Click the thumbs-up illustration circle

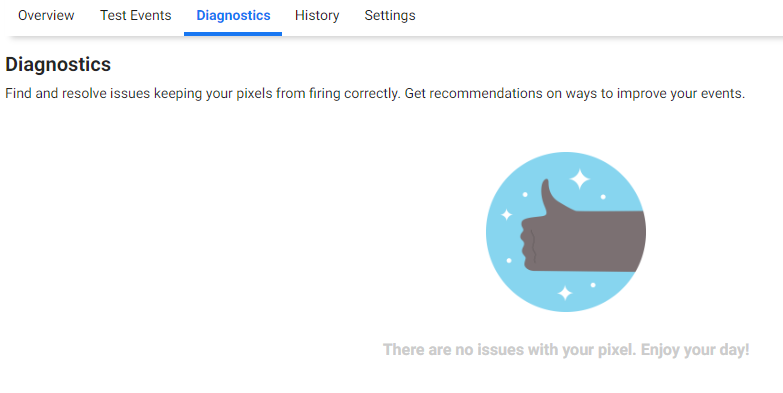click(x=566, y=232)
